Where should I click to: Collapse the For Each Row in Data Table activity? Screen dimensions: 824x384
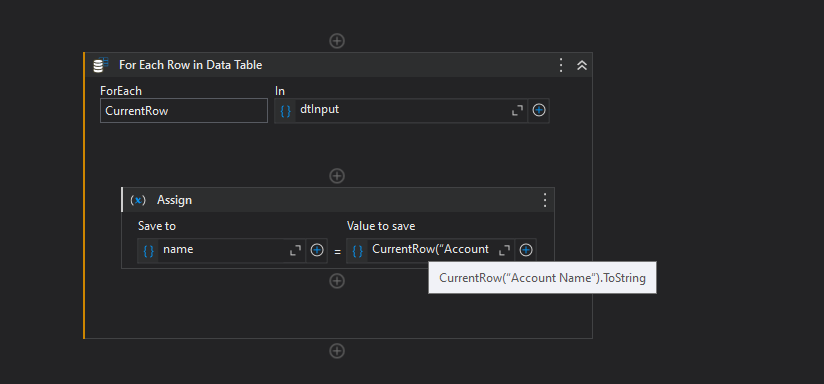pyautogui.click(x=582, y=65)
